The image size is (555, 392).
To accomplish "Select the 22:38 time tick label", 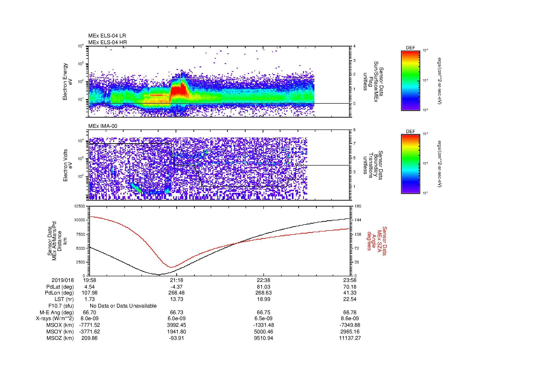I will [x=263, y=280].
